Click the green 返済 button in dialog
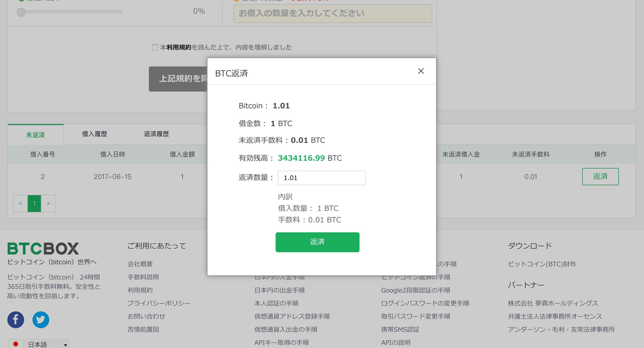 317,242
